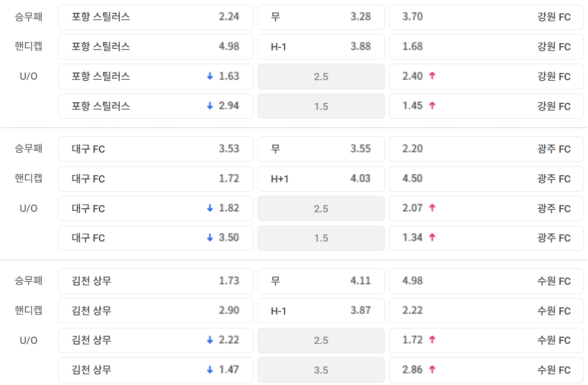Viewport: 588px width, 385px height.
Task: Choose H+1 handicap draw at 4.03
Action: (321, 179)
